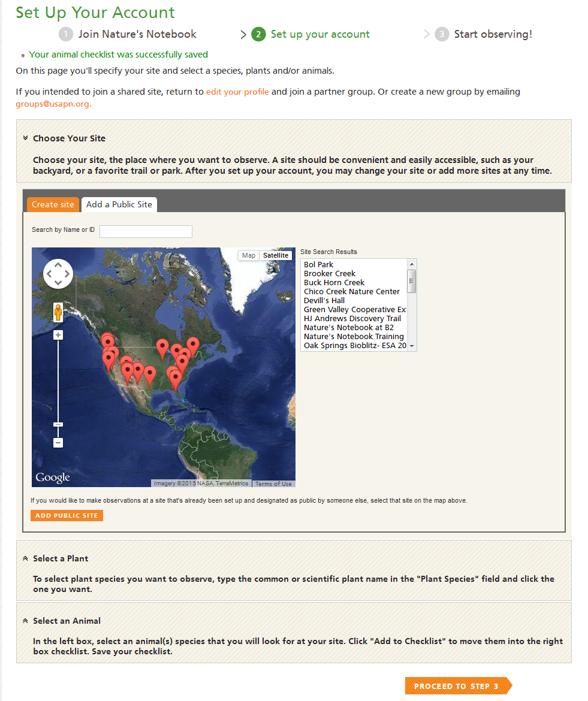Open the edit your profile link
Viewport: 588px width, 701px height.
pyautogui.click(x=237, y=92)
